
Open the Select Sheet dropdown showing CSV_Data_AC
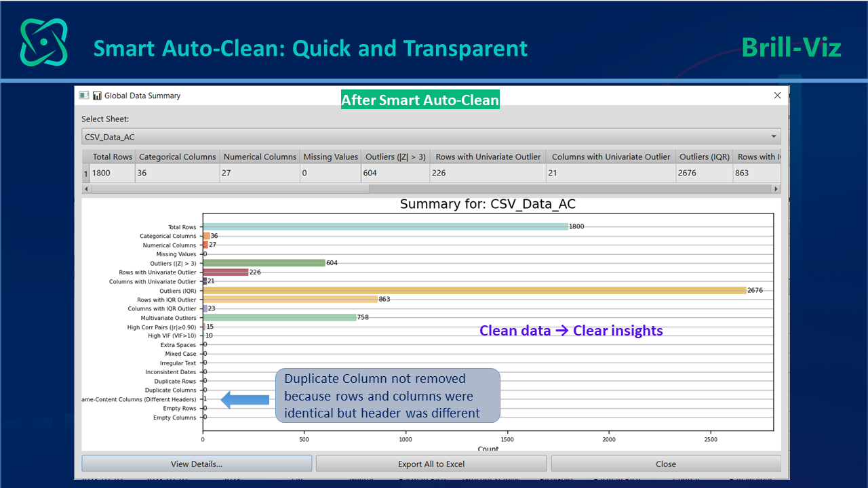click(x=431, y=136)
